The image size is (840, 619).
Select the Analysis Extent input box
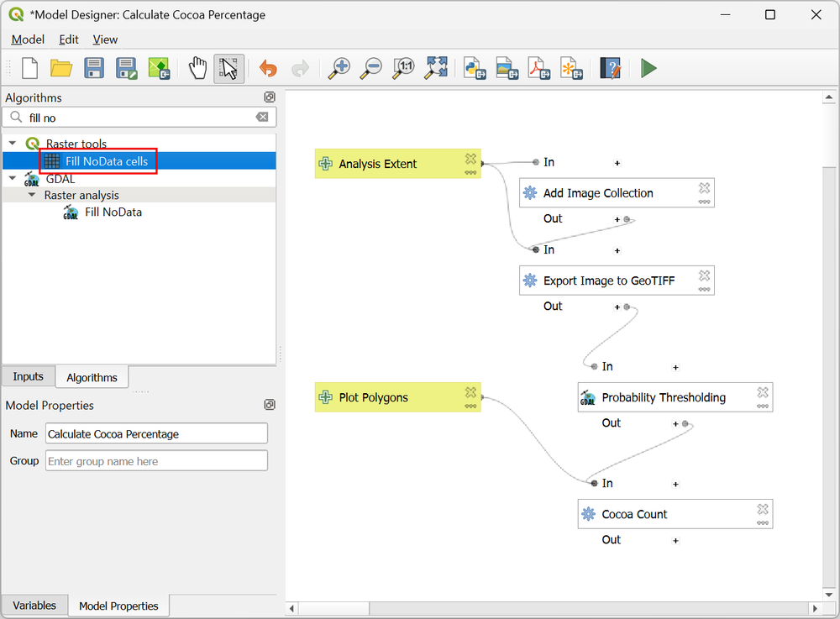pyautogui.click(x=397, y=163)
